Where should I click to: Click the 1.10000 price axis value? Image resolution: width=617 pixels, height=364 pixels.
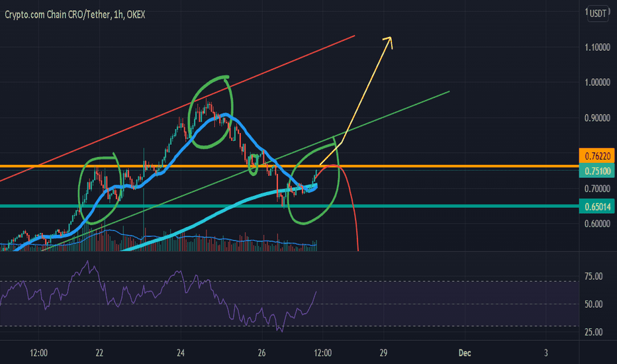(x=597, y=47)
